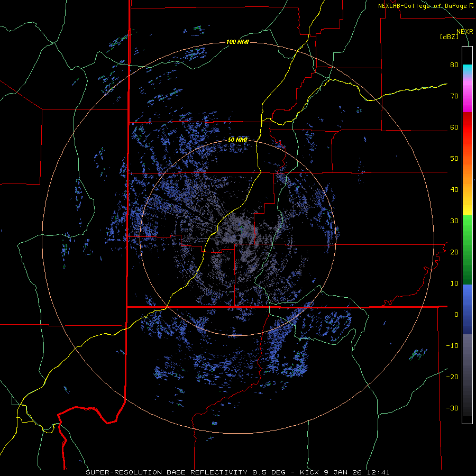Click the 60 value on the dBZ scale
This screenshot has height=476, width=476.
[x=454, y=127]
